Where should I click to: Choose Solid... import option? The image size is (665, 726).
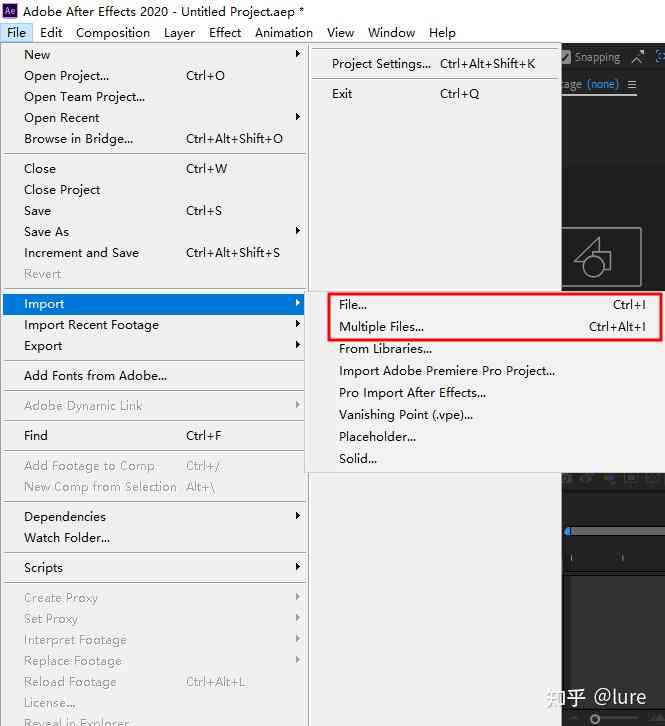point(358,459)
